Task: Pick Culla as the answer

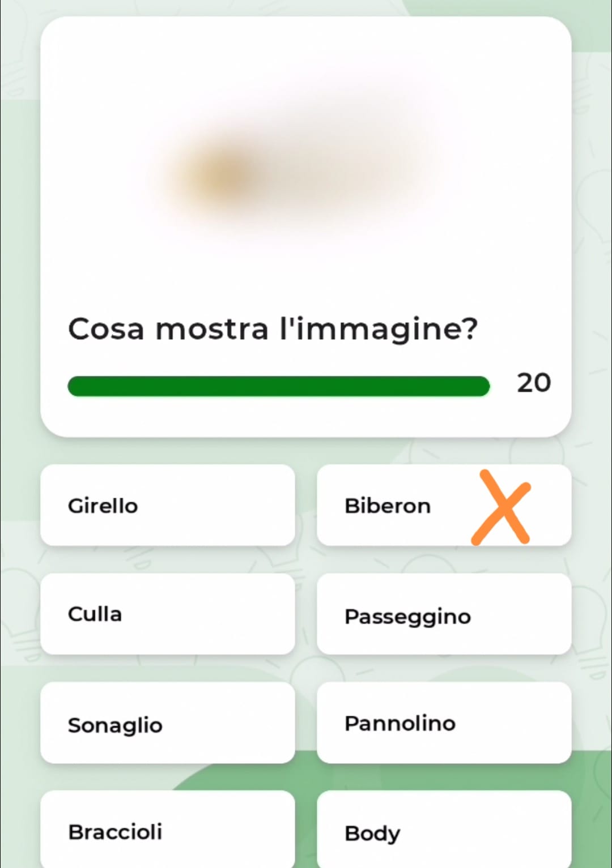Action: coord(168,614)
